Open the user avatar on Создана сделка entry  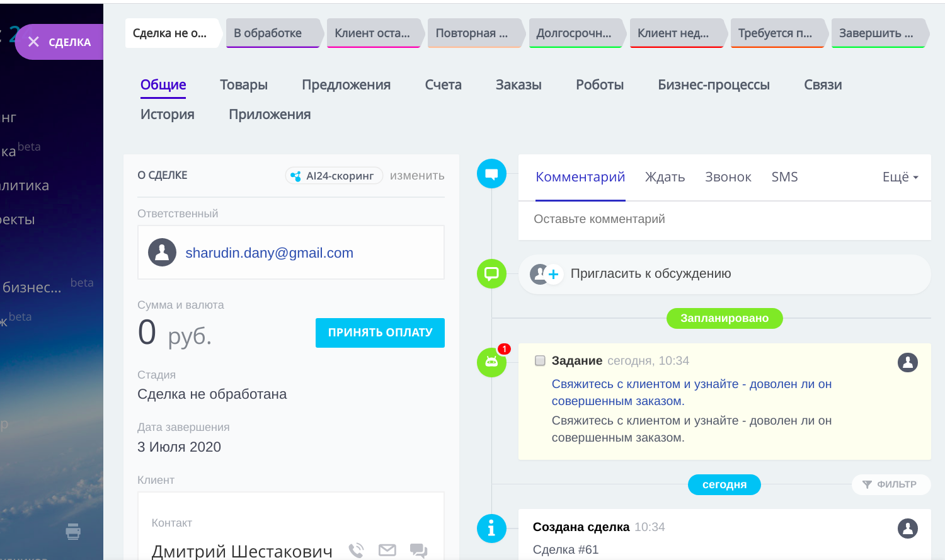coord(908,529)
